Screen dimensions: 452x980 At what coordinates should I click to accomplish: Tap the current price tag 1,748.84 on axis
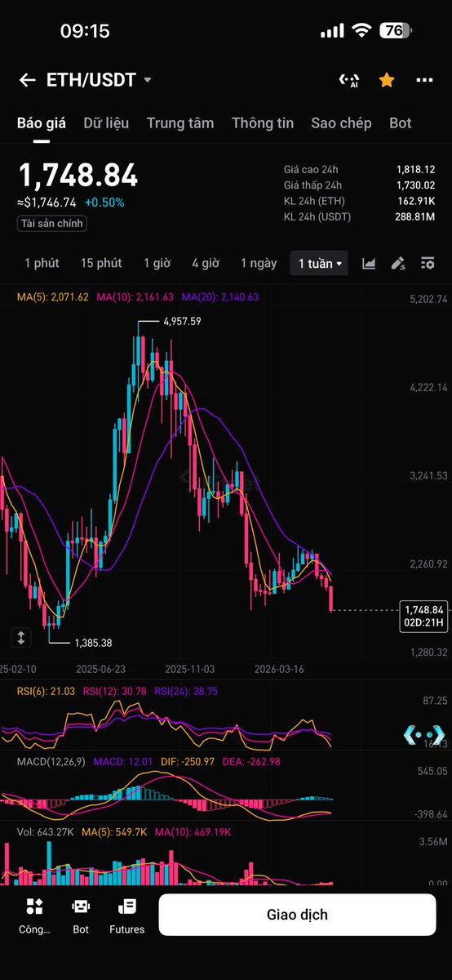point(424,616)
